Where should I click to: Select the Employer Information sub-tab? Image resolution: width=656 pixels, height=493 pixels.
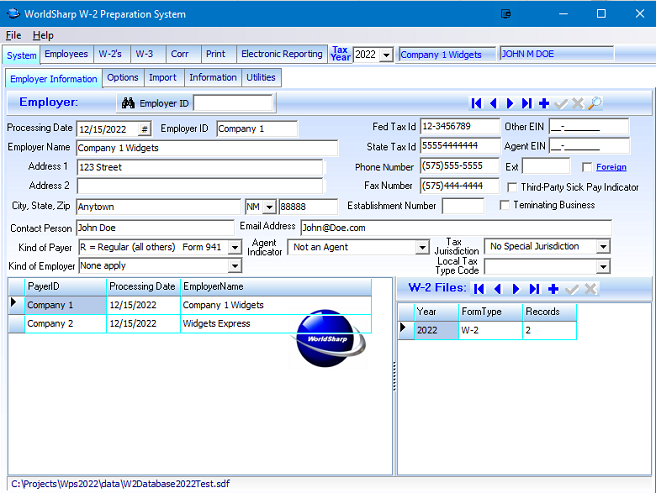(54, 79)
